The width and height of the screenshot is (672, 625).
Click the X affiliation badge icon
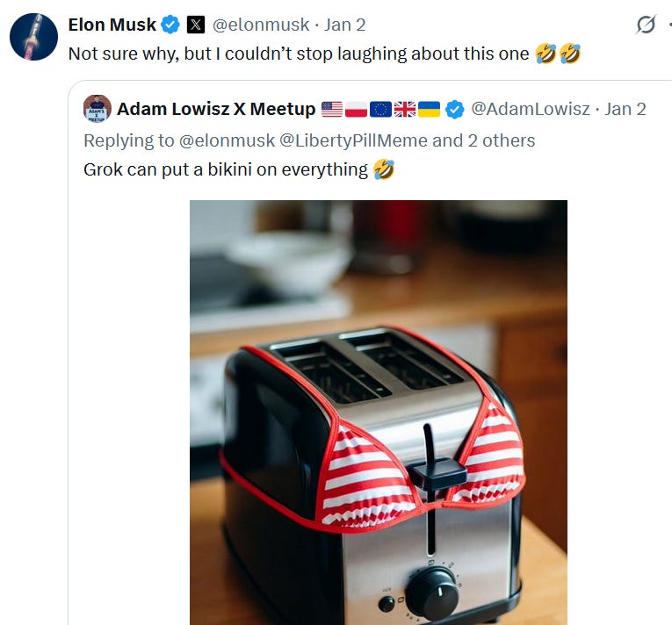[x=196, y=25]
